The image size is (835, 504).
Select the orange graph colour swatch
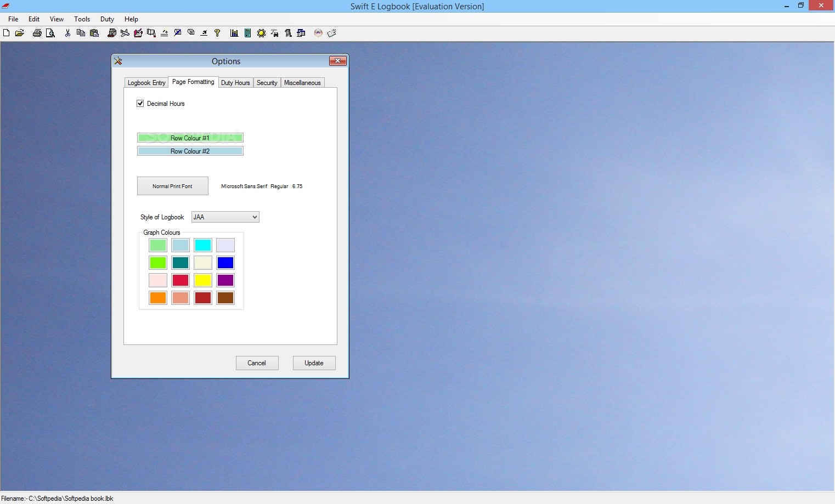tap(158, 298)
